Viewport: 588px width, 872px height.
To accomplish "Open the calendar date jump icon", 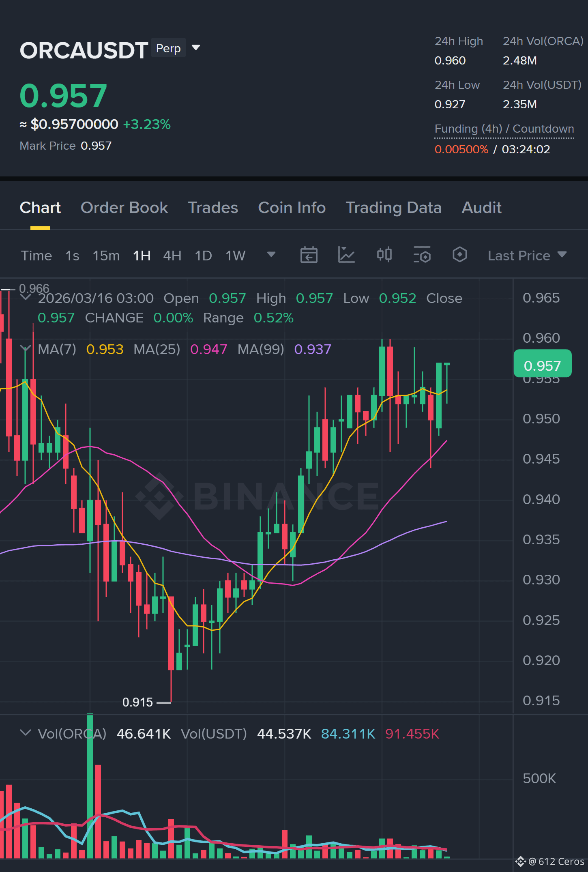I will tap(309, 255).
